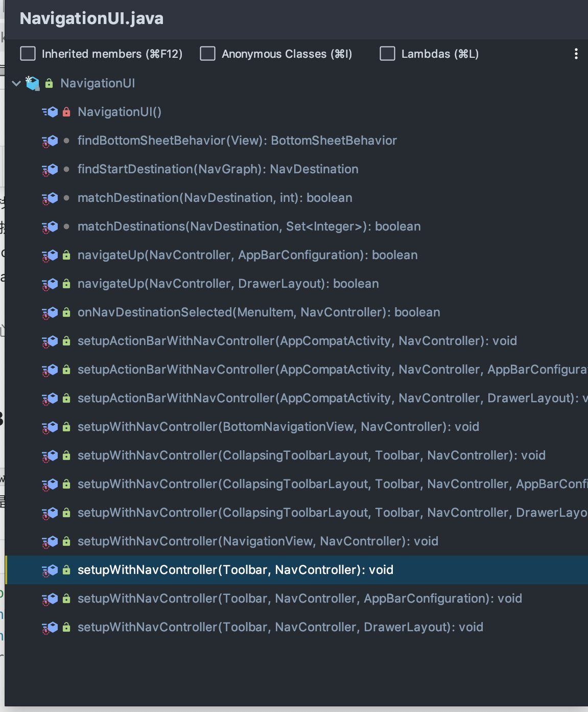Select setupWithNavController(Toolbar, NavController, DrawerLayout) method
Image resolution: width=588 pixels, height=712 pixels.
296,627
